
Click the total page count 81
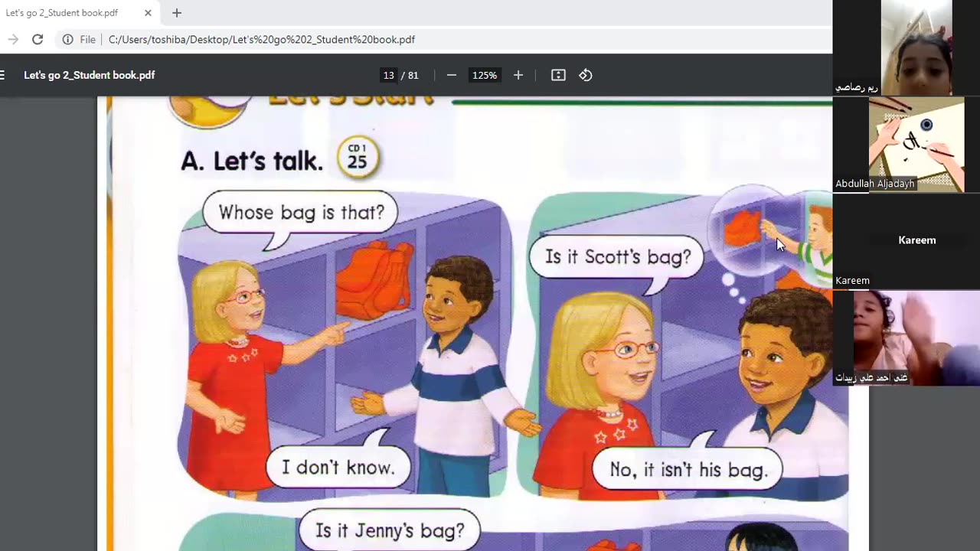(x=413, y=75)
